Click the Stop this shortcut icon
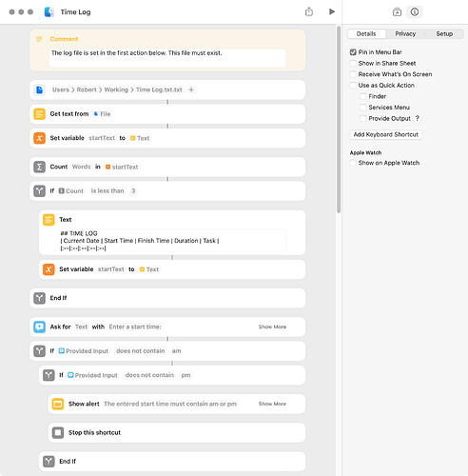Viewport: 468px width, 476px height. [x=58, y=432]
